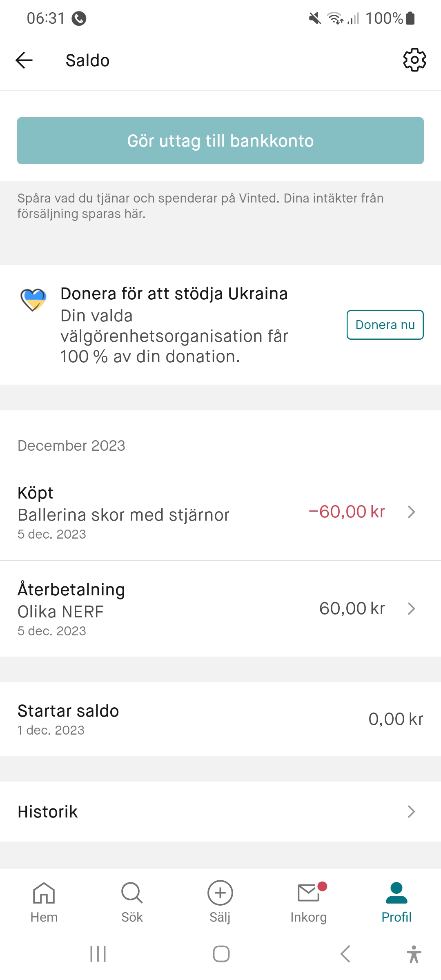The height and width of the screenshot is (980, 441).
Task: Tap the Donera nu button
Action: pos(385,325)
